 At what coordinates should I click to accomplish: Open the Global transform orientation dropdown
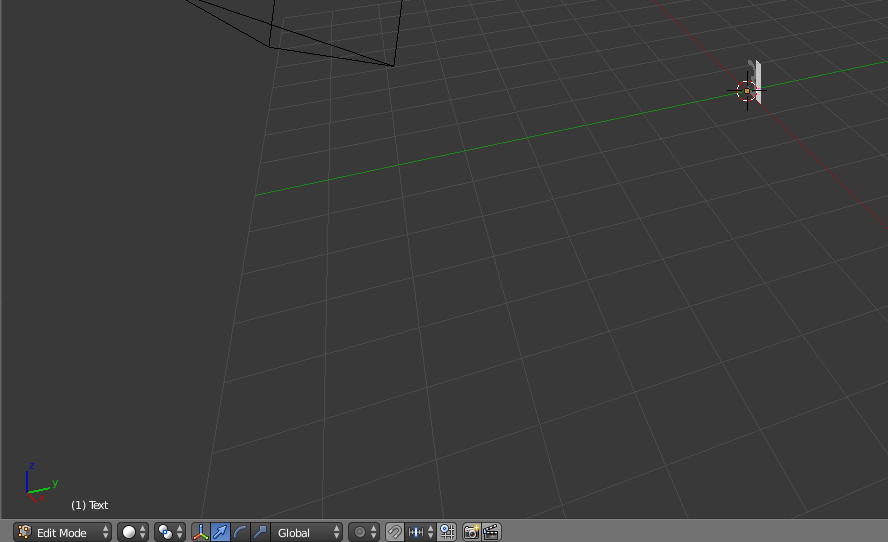click(306, 532)
